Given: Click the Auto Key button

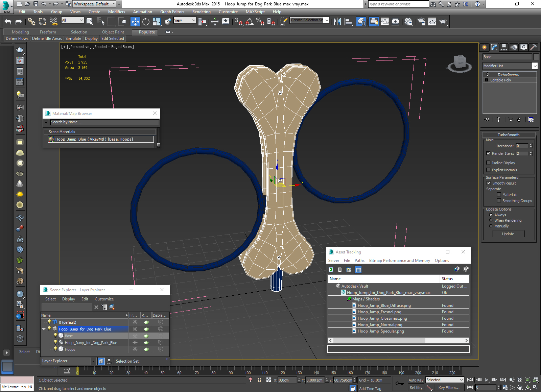Looking at the screenshot, I should (x=416, y=380).
